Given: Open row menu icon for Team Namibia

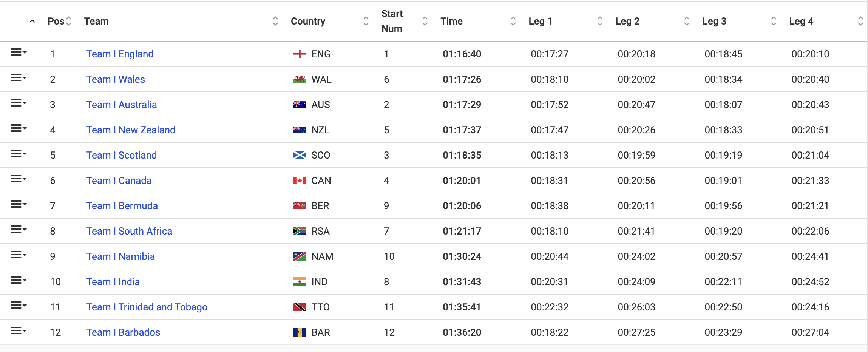Looking at the screenshot, I should click(x=18, y=255).
